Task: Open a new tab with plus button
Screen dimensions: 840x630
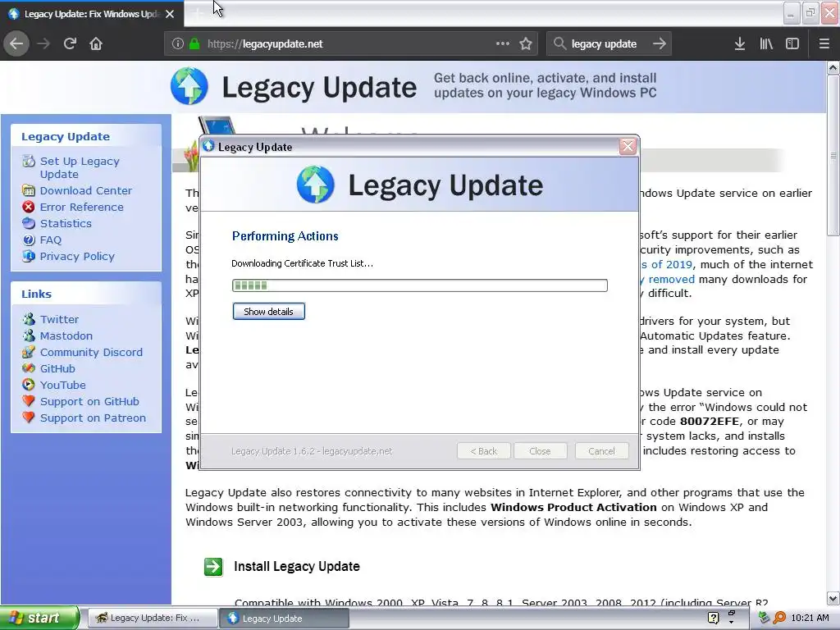Action: 197,14
